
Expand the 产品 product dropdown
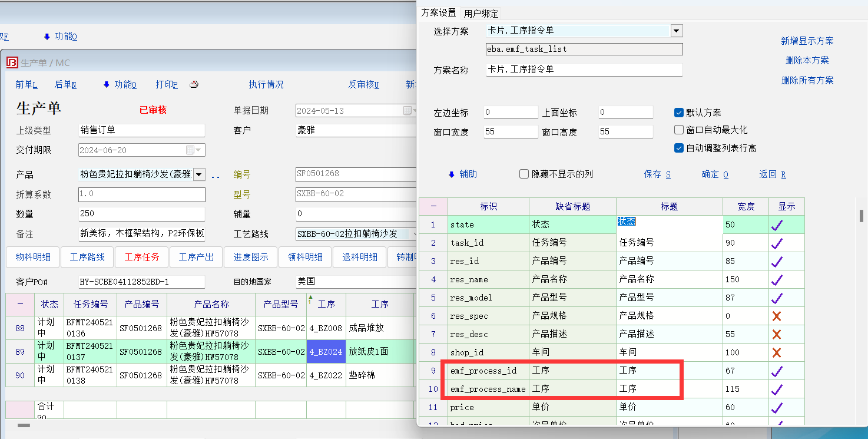coord(198,174)
